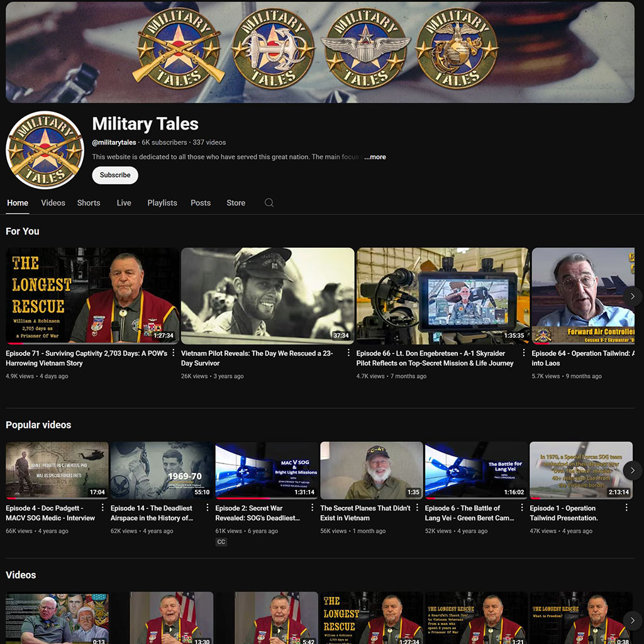The height and width of the screenshot is (644, 644).
Task: Open options menu for Episode 2 Secret War
Action: coord(312,508)
